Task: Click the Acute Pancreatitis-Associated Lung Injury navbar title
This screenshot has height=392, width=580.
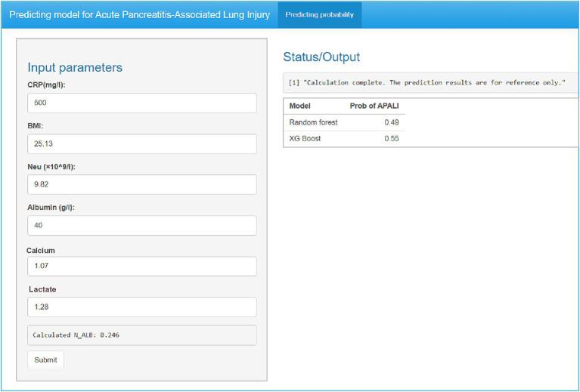Action: (139, 14)
